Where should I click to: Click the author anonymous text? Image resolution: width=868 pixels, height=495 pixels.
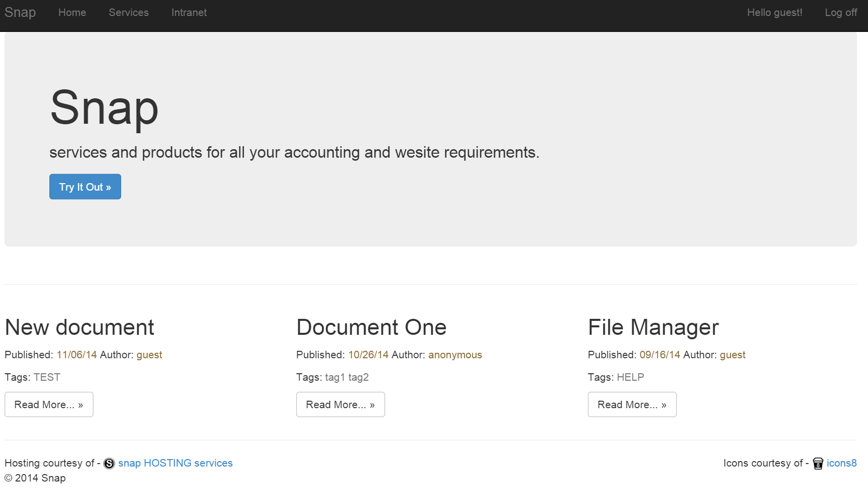click(x=455, y=355)
